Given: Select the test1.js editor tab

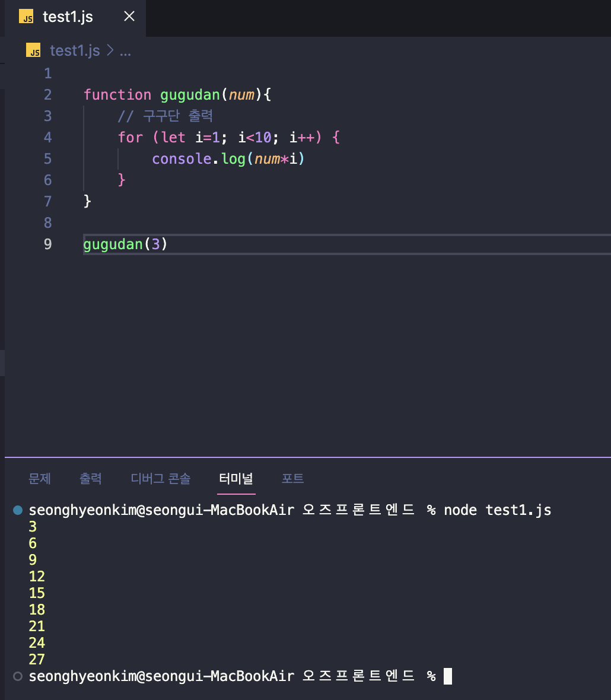Looking at the screenshot, I should click(75, 17).
